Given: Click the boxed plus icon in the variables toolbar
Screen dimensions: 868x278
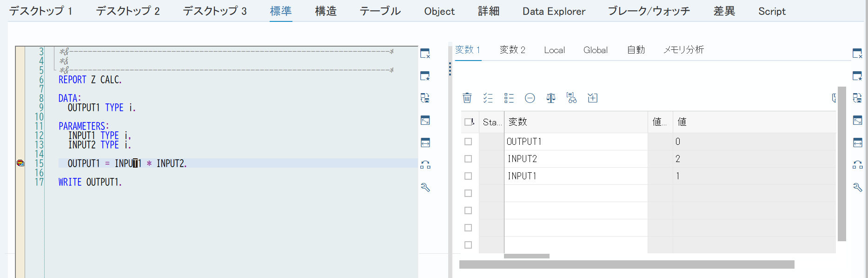Looking at the screenshot, I should click(x=592, y=98).
